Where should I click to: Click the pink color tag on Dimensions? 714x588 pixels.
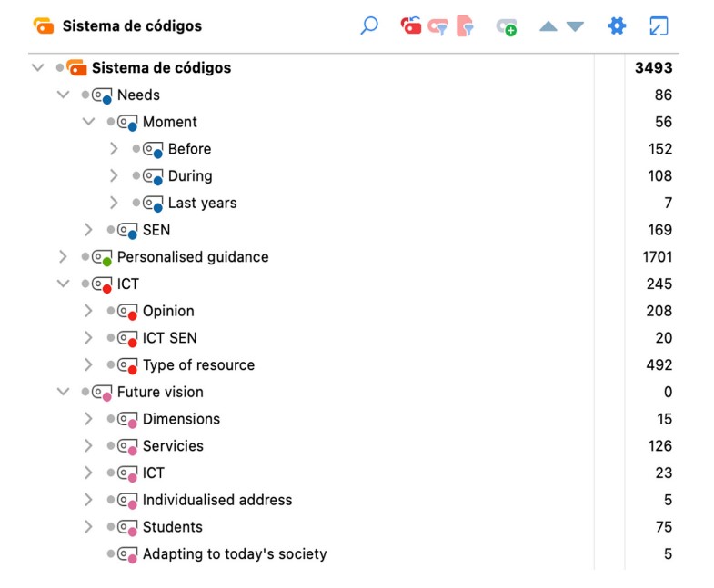tap(133, 424)
